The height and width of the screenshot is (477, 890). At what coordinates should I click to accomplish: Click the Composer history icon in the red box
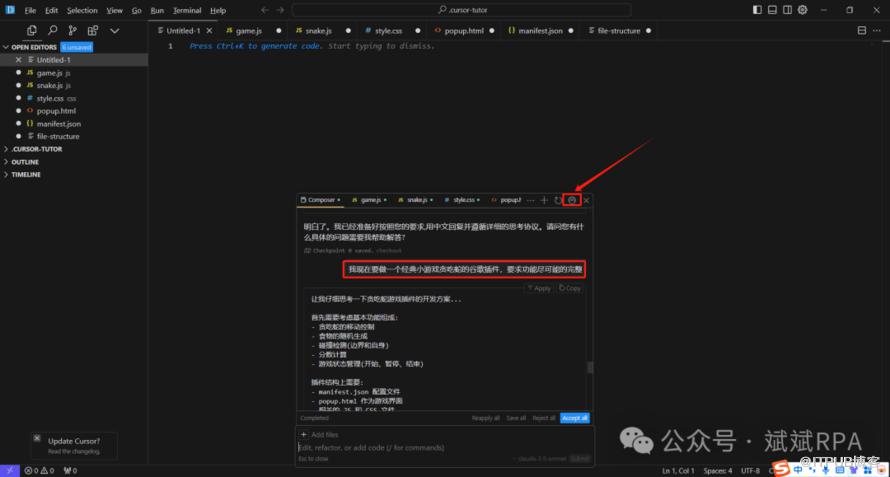click(572, 200)
